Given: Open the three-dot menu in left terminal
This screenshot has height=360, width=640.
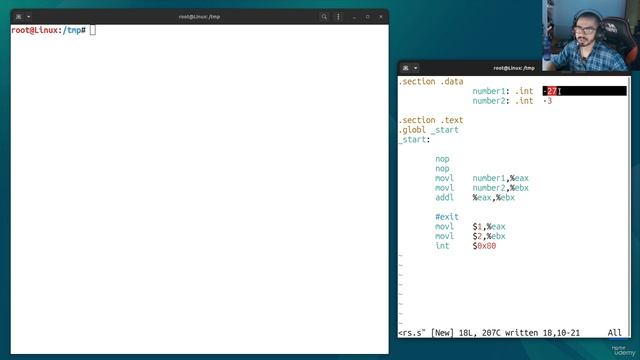Looking at the screenshot, I should [338, 17].
